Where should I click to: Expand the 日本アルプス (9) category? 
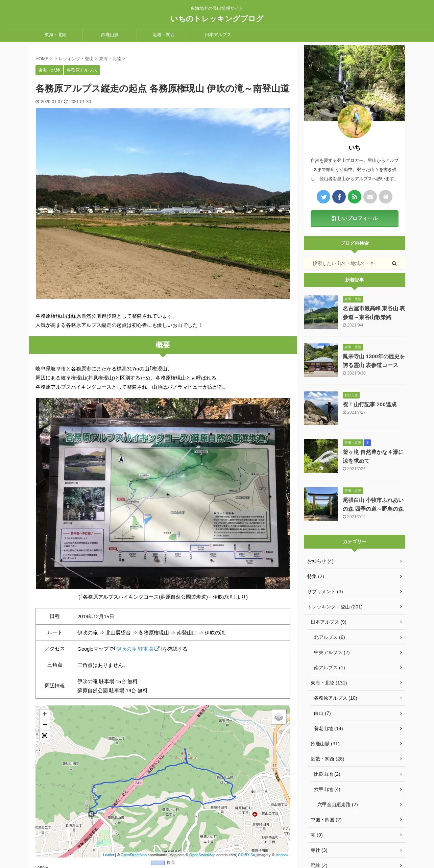(356, 622)
